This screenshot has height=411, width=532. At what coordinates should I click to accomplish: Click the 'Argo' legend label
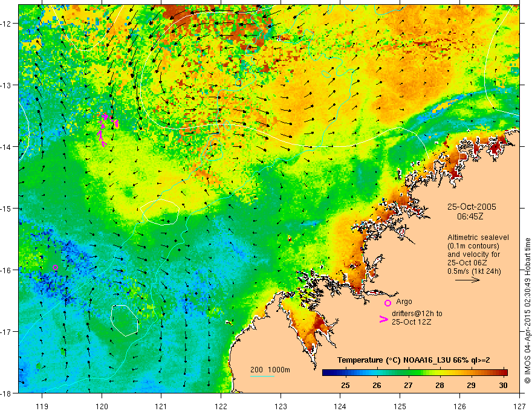[x=404, y=302]
